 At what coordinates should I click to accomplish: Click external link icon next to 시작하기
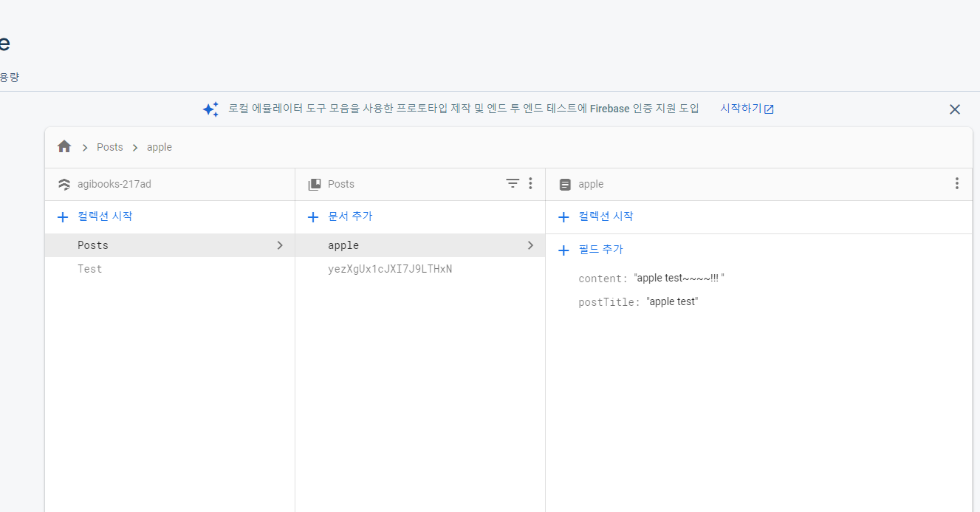coord(769,109)
